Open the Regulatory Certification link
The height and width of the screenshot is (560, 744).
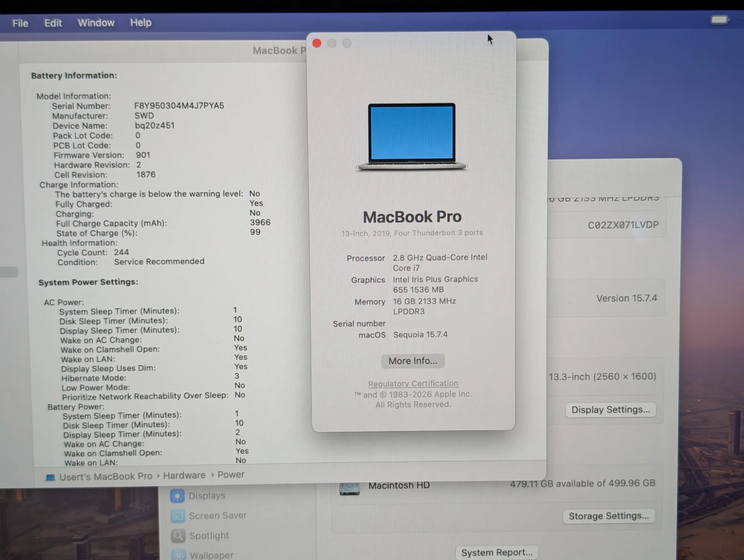413,383
